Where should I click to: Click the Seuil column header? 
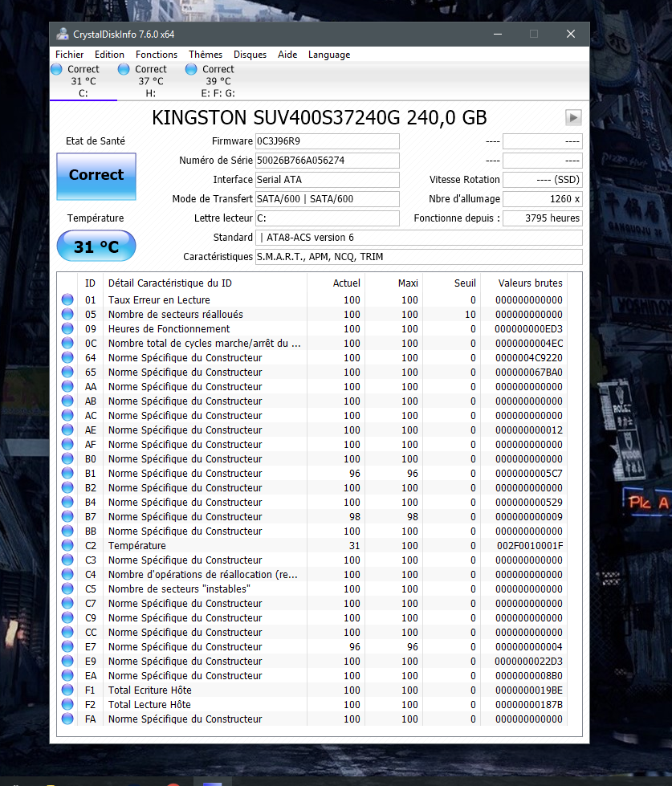pyautogui.click(x=452, y=283)
